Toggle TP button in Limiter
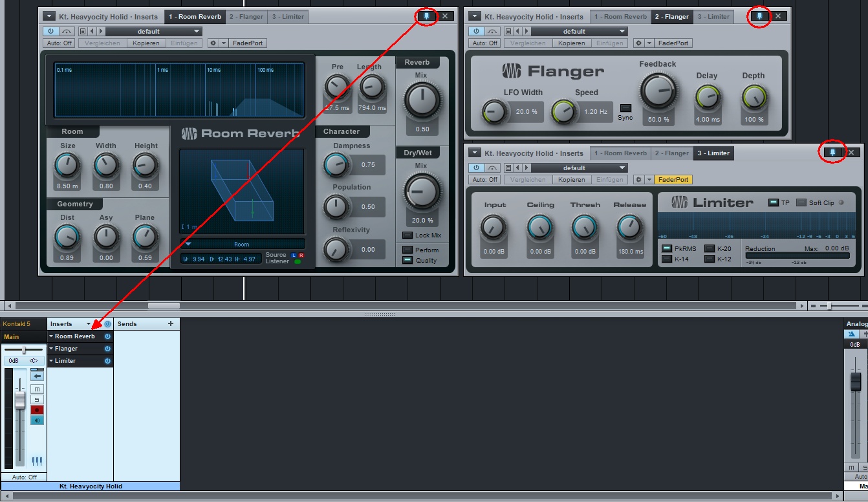 coord(773,202)
